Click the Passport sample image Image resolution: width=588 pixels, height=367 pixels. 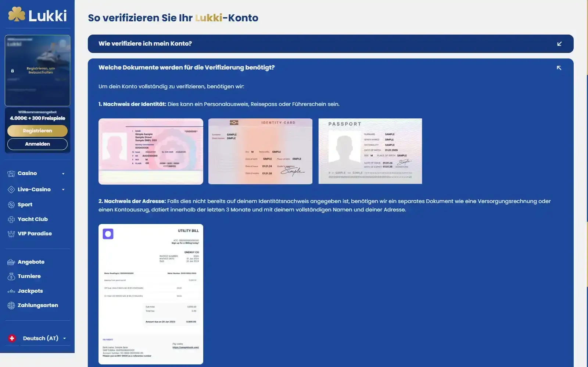pos(370,151)
